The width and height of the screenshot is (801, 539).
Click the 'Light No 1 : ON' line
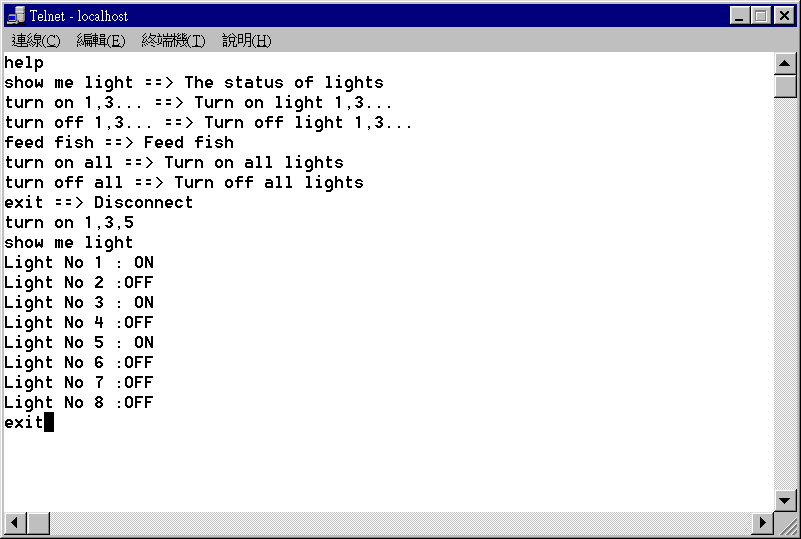[79, 263]
